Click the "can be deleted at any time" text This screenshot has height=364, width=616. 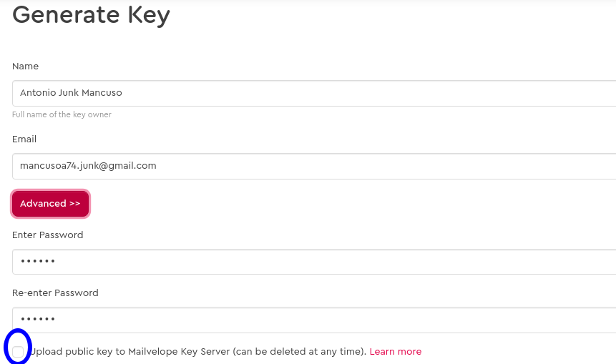299,351
